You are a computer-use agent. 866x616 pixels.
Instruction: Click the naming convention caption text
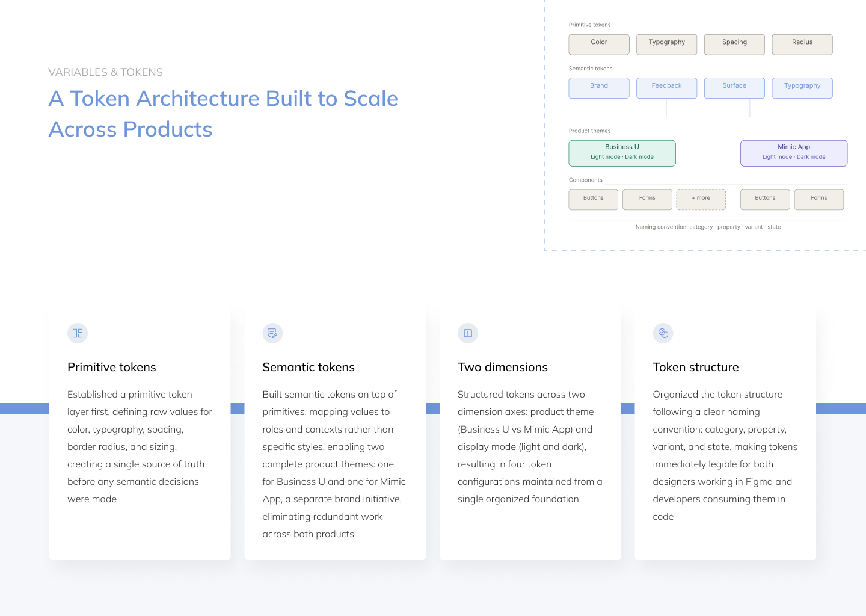pos(708,227)
